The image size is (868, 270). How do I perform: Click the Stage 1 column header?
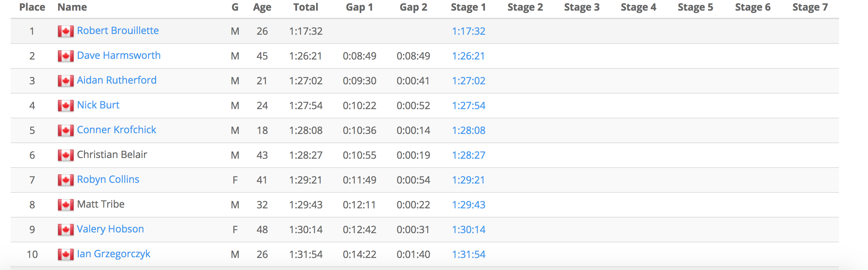468,7
